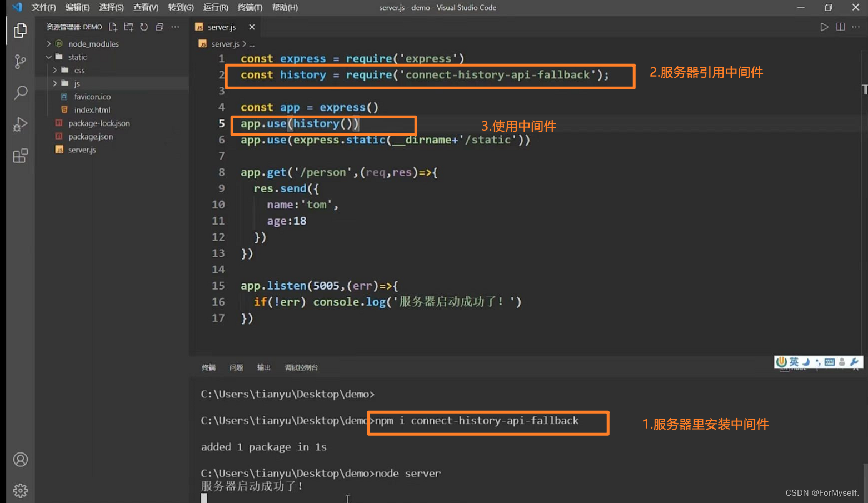Switch to the 终端 panel tab
Screen dimensions: 868x503
point(208,367)
